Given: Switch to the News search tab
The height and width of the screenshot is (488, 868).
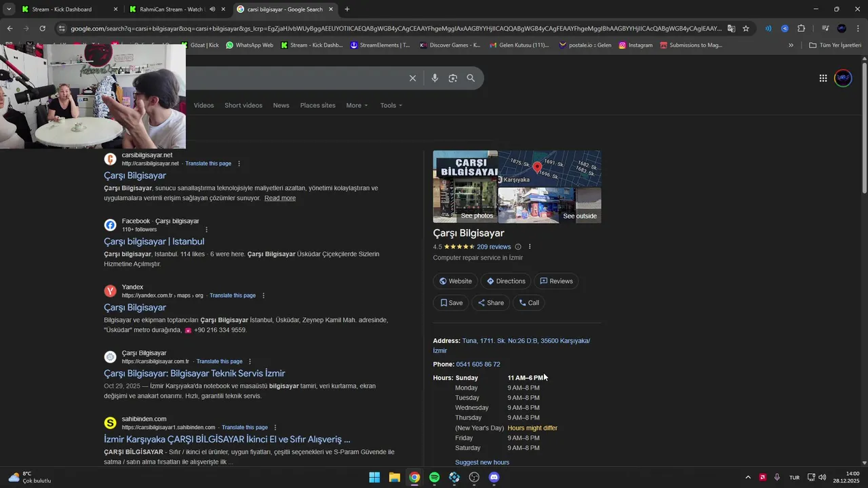Looking at the screenshot, I should click(x=281, y=105).
